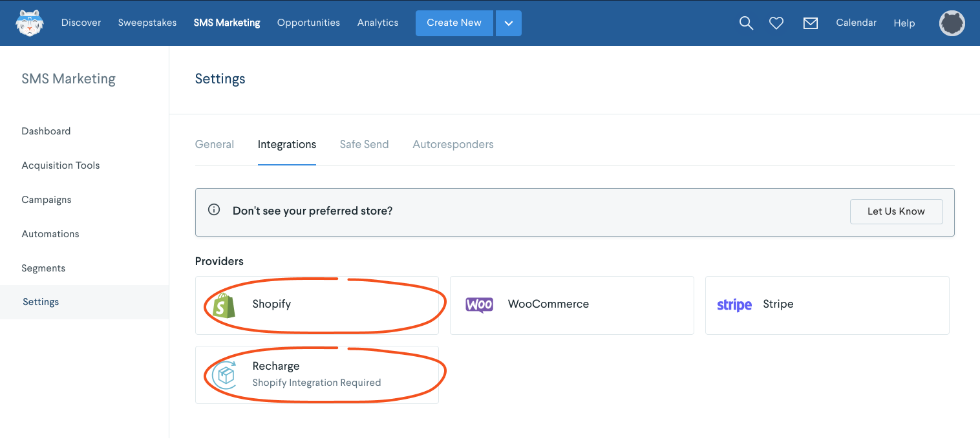Screen dimensions: 980x446
Task: Switch to the General tab
Action: pyautogui.click(x=215, y=145)
